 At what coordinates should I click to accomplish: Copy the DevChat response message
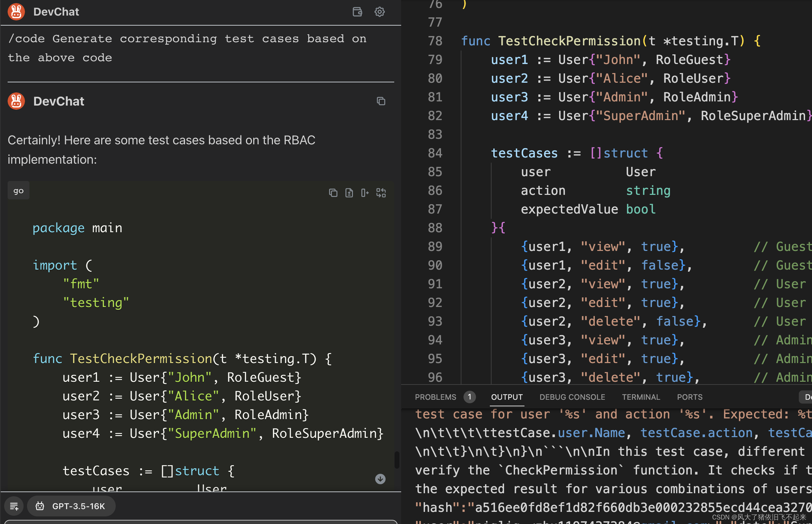click(x=381, y=101)
